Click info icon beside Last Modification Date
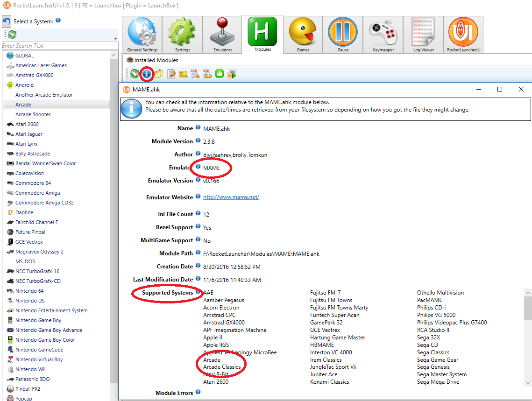532x401 pixels. pos(198,279)
